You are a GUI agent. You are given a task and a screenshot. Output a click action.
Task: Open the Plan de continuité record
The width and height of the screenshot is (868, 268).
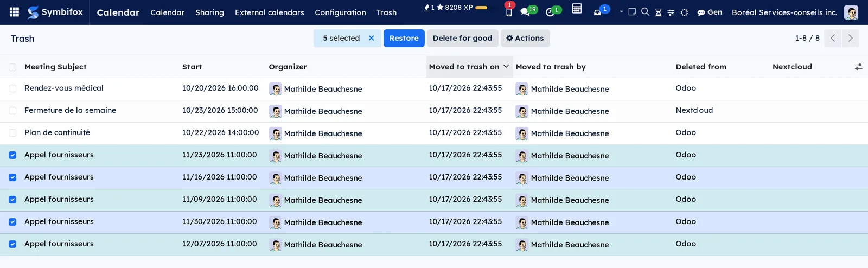tap(57, 132)
